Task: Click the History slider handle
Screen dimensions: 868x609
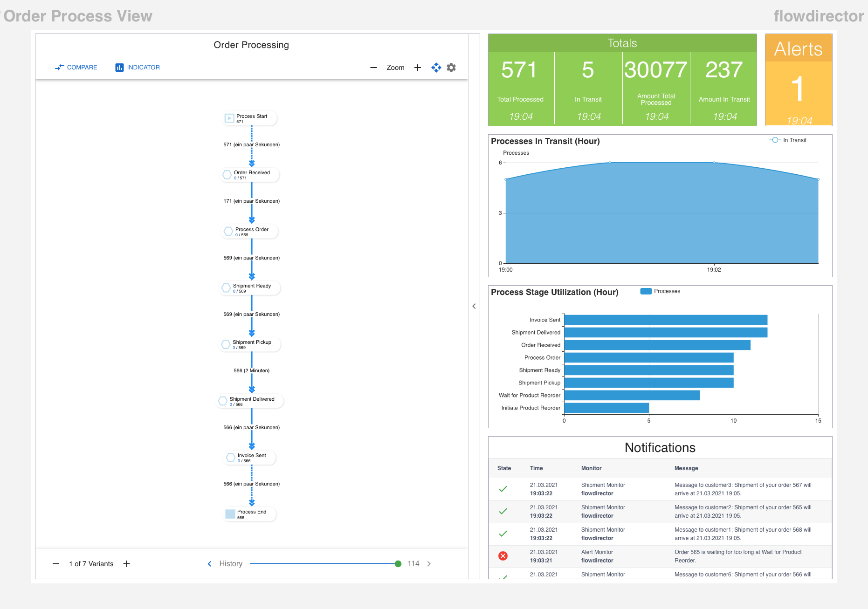Action: (x=398, y=564)
